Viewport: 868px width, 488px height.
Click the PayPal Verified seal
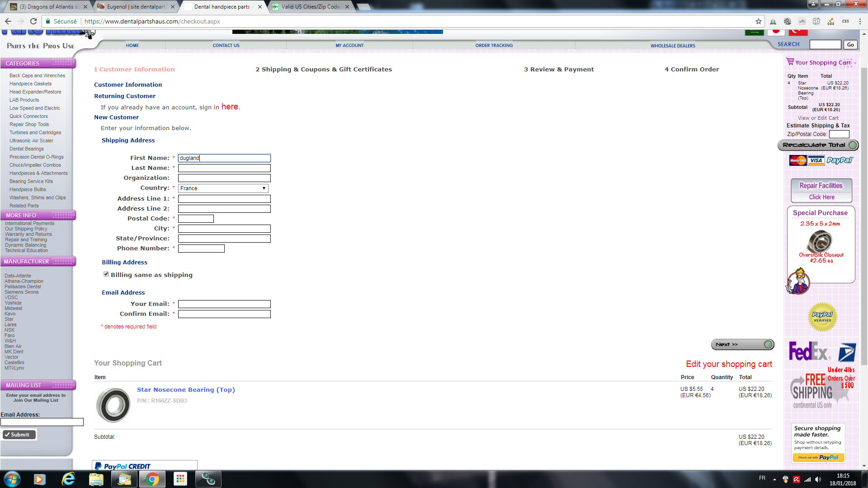(822, 317)
